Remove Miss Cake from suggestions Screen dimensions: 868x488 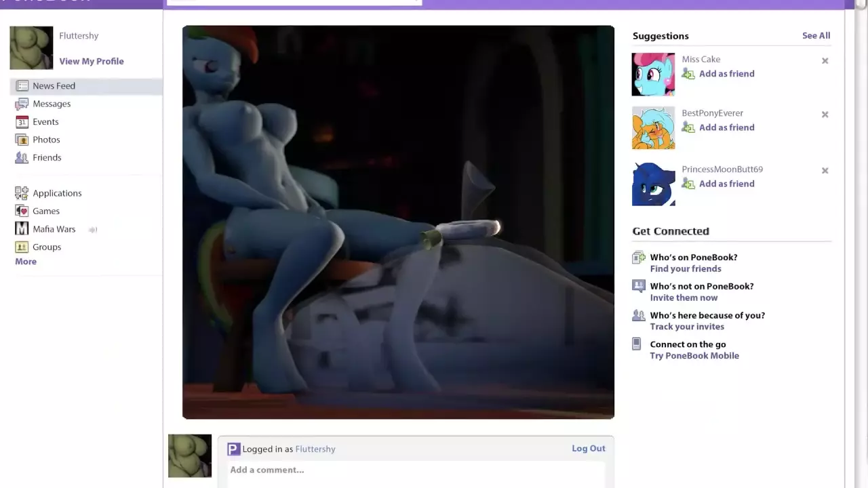[825, 61]
